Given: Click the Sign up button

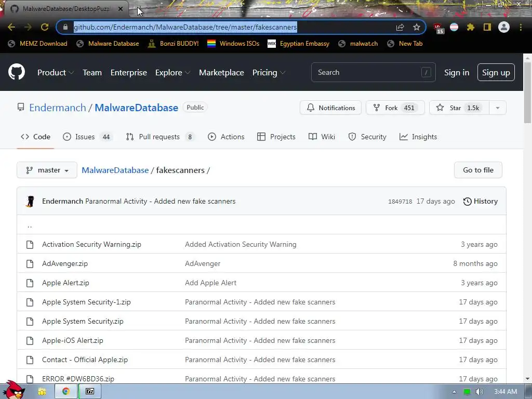Looking at the screenshot, I should point(496,72).
